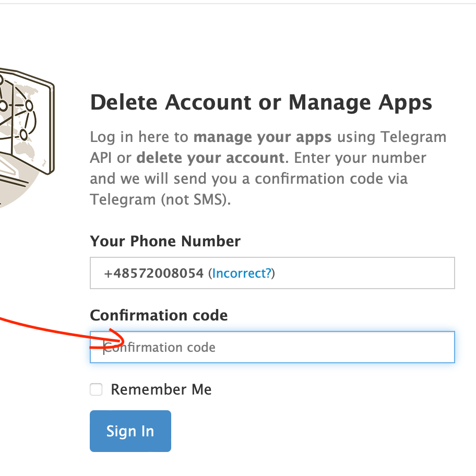476x476 pixels.
Task: Click the "Incorrect?" link
Action: point(242,273)
